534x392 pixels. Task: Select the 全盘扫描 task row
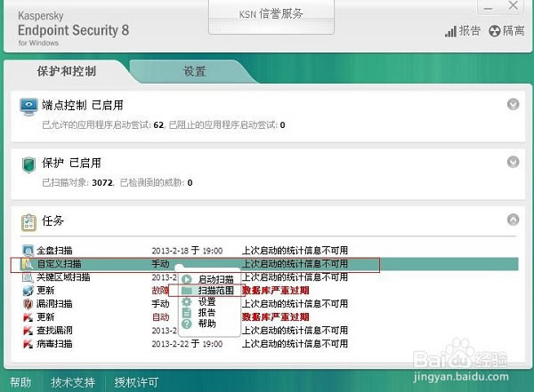[x=269, y=251]
